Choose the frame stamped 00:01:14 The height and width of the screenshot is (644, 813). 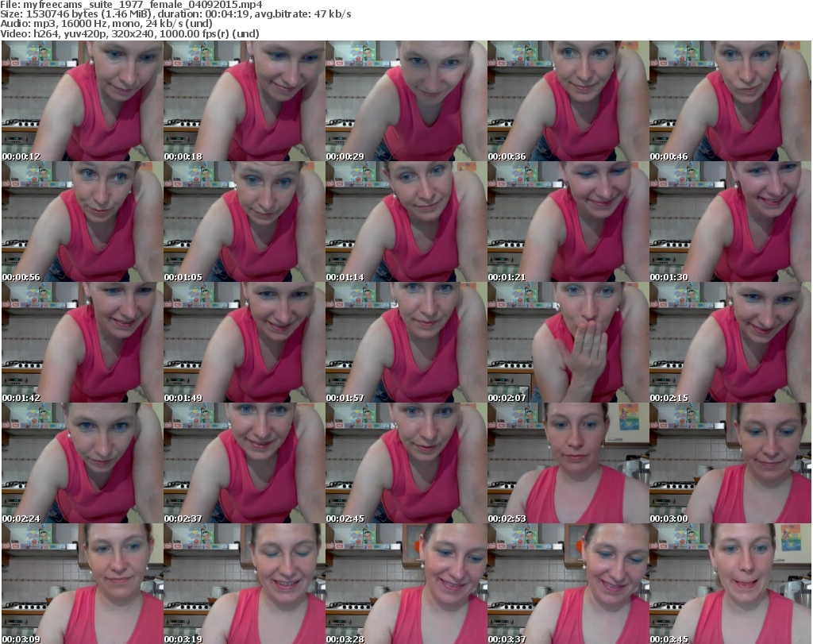click(406, 222)
